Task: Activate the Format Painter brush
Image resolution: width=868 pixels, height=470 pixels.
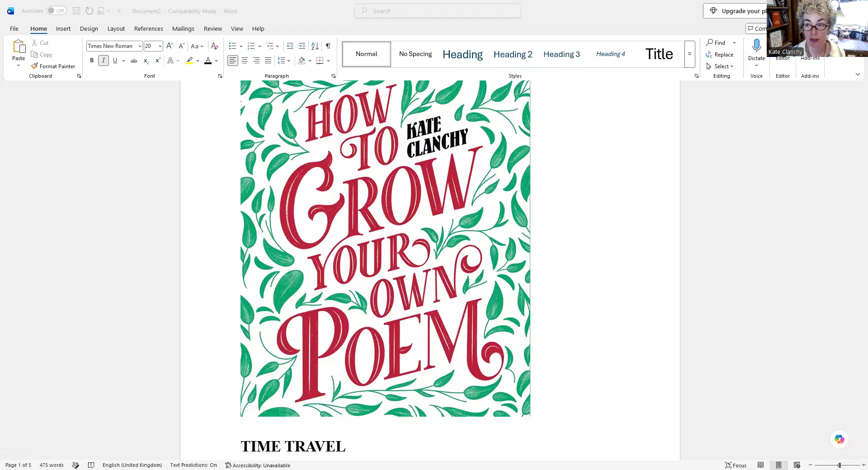Action: pyautogui.click(x=53, y=66)
